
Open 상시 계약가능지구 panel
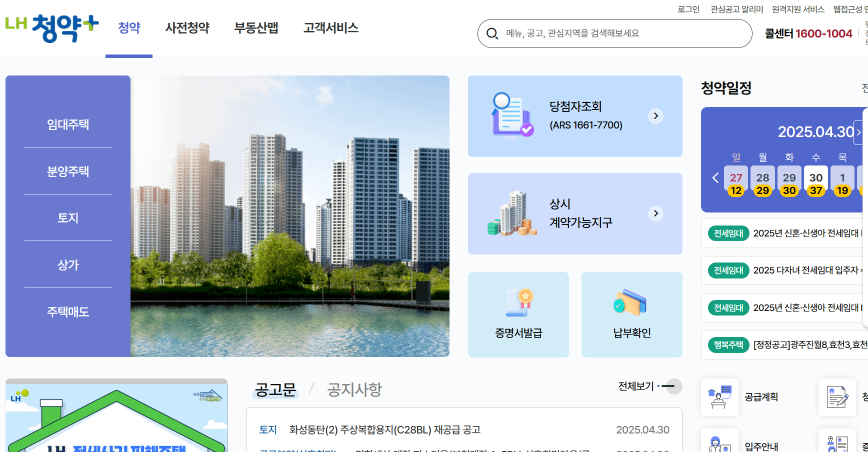(x=574, y=213)
